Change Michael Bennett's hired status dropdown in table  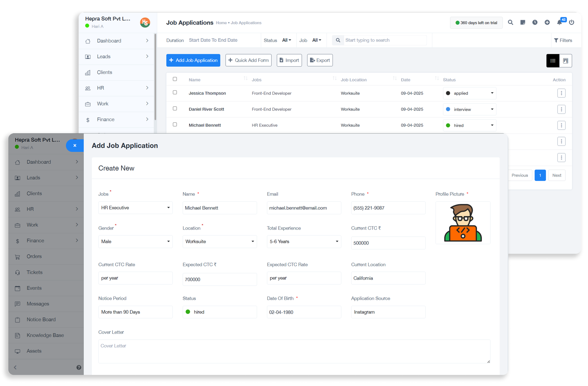point(470,125)
